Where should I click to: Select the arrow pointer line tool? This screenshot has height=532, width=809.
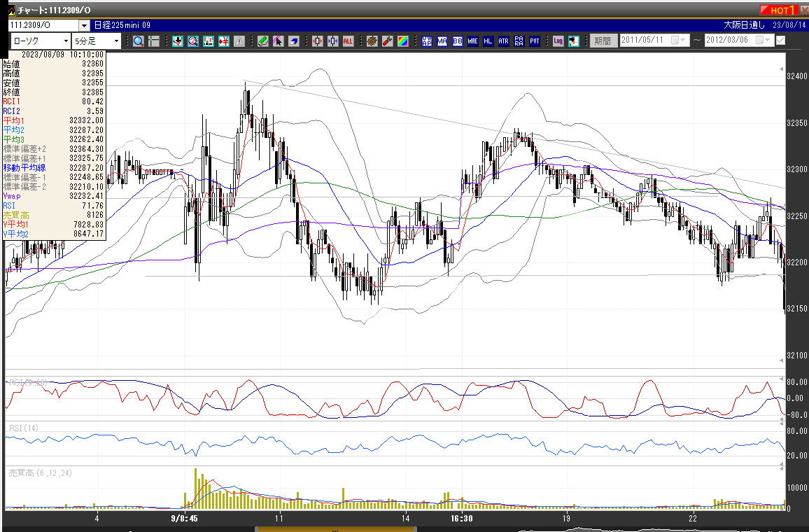[278, 41]
